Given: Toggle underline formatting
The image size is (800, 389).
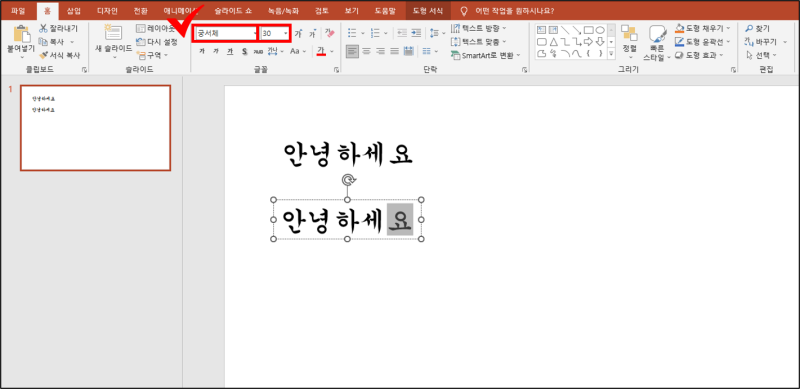Looking at the screenshot, I should 230,51.
